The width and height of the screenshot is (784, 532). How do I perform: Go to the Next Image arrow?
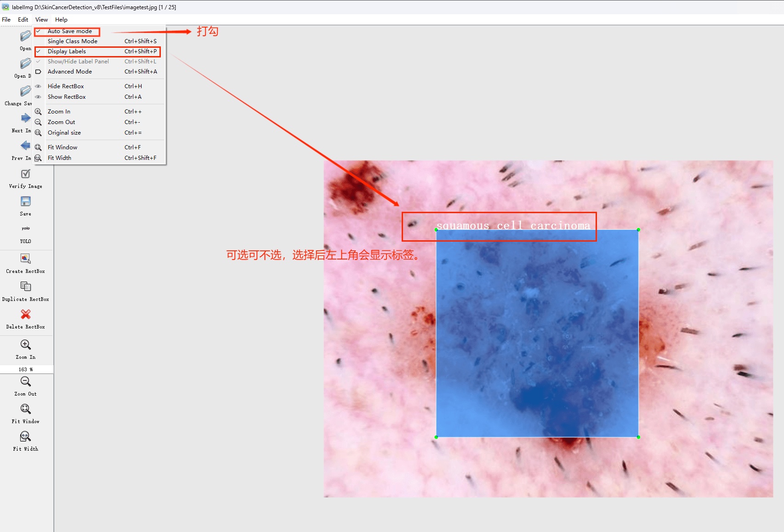pos(26,118)
